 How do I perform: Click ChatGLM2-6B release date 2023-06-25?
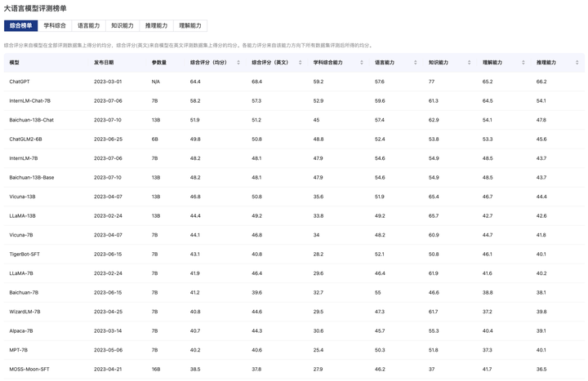pyautogui.click(x=108, y=139)
